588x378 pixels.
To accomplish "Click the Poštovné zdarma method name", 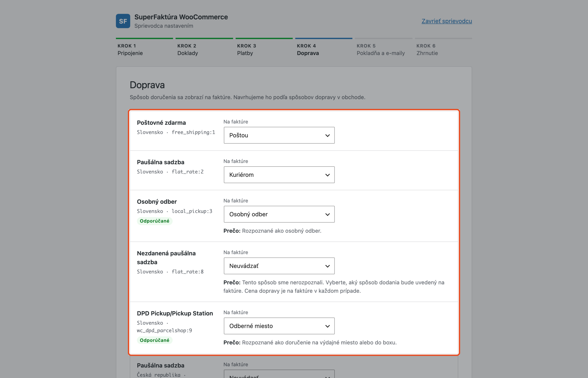I will coord(161,123).
